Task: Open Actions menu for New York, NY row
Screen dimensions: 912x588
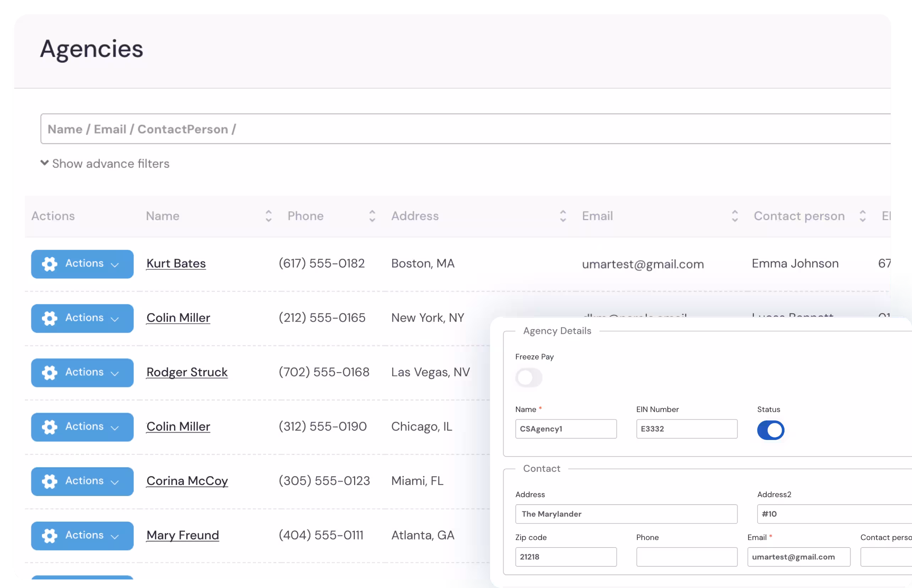Action: click(x=82, y=318)
